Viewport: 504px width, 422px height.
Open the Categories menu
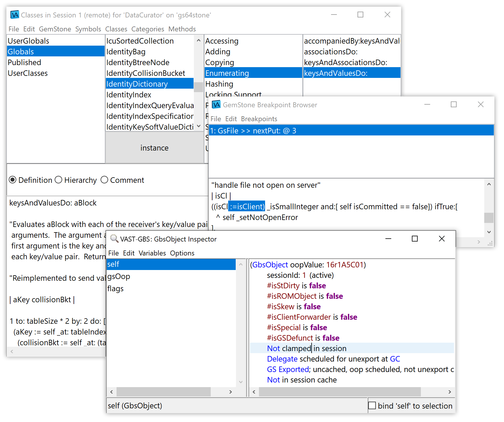148,29
